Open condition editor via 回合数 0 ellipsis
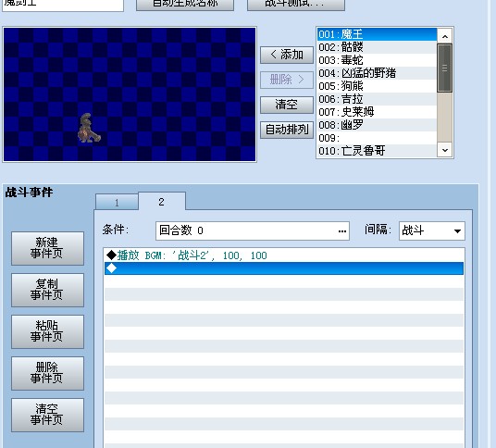This screenshot has width=496, height=448. (x=342, y=231)
